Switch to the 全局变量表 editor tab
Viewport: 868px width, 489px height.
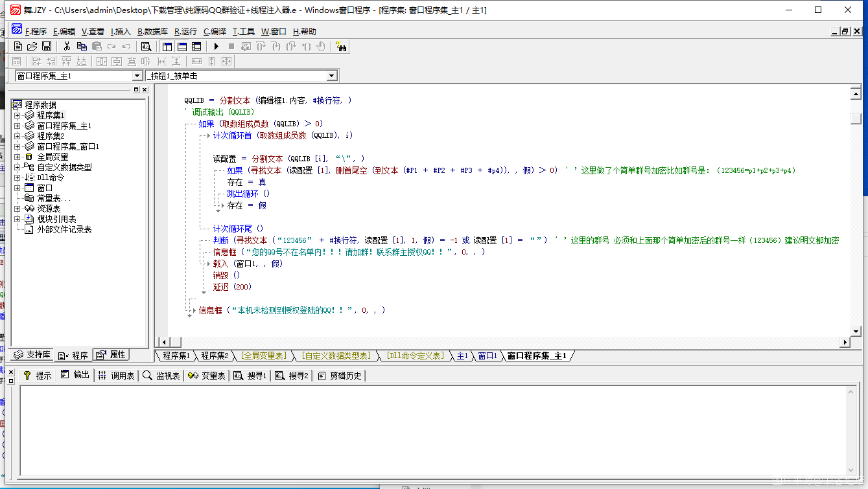tap(263, 356)
